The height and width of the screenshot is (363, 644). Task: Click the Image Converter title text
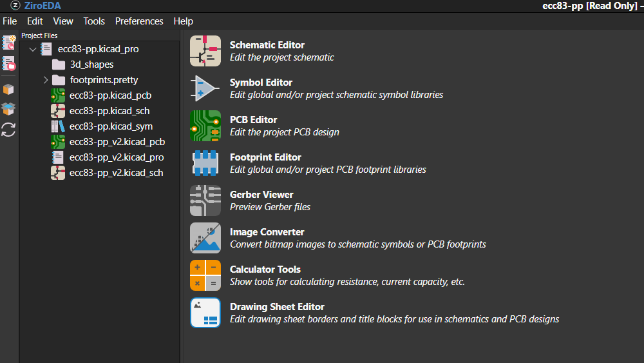[267, 232]
